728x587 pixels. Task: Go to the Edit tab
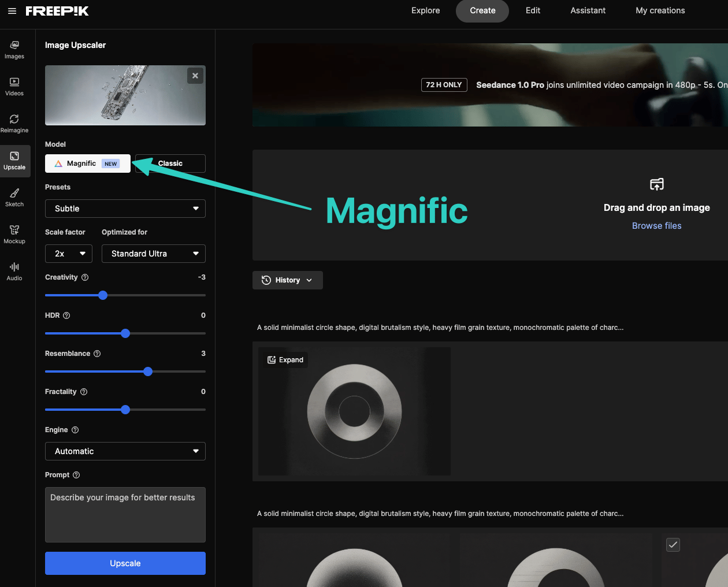coord(533,11)
